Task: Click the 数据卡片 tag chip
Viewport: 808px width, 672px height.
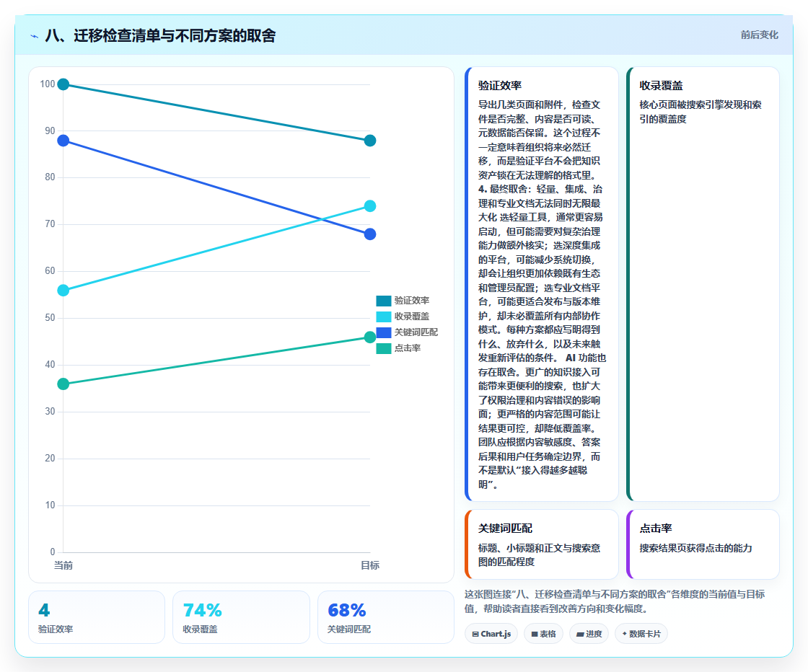Action: (641, 634)
